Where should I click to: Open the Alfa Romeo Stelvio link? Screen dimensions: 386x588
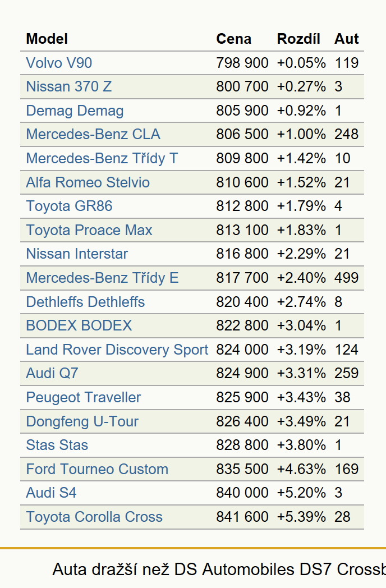(88, 182)
